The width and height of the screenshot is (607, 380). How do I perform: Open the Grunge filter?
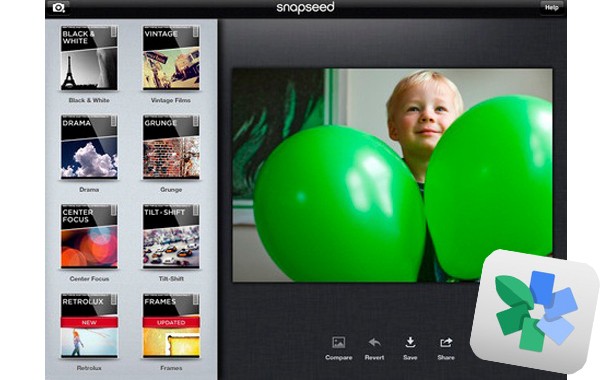tap(171, 147)
